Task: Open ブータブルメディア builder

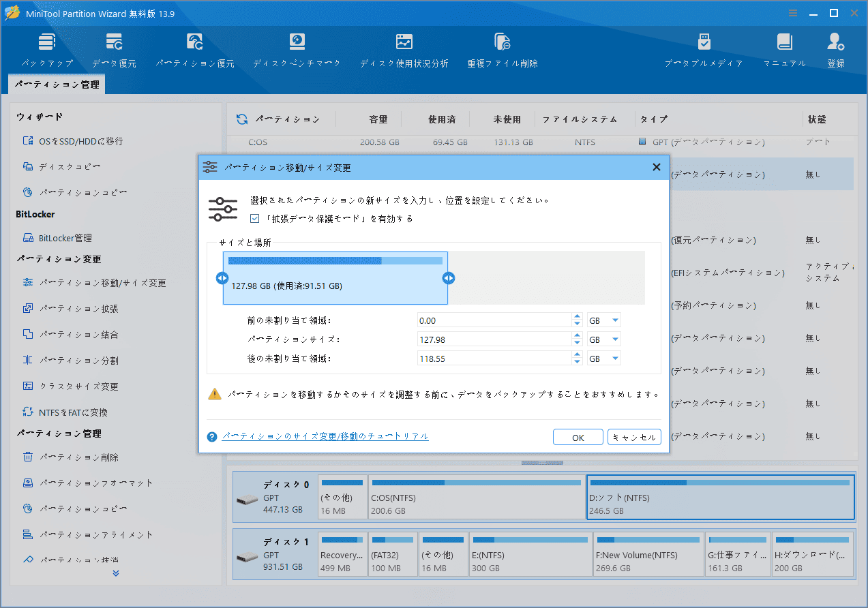Action: [x=704, y=50]
